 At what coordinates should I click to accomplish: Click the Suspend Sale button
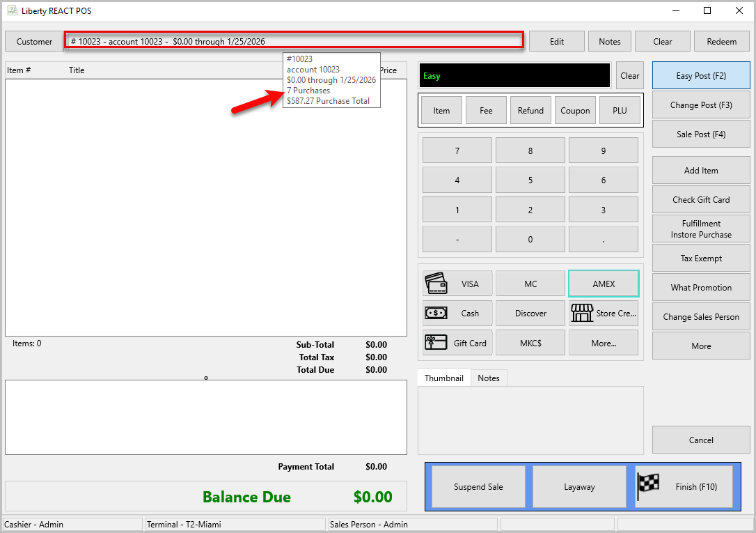tap(478, 487)
